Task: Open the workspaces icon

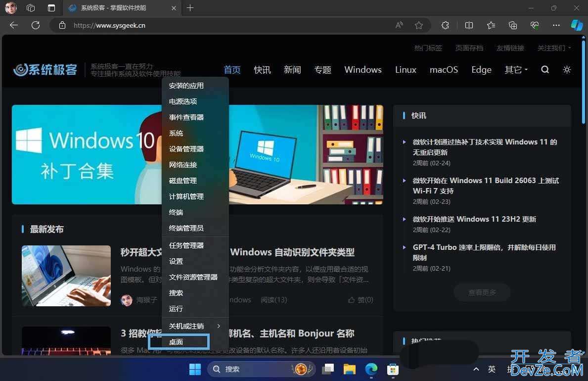Action: [x=31, y=8]
